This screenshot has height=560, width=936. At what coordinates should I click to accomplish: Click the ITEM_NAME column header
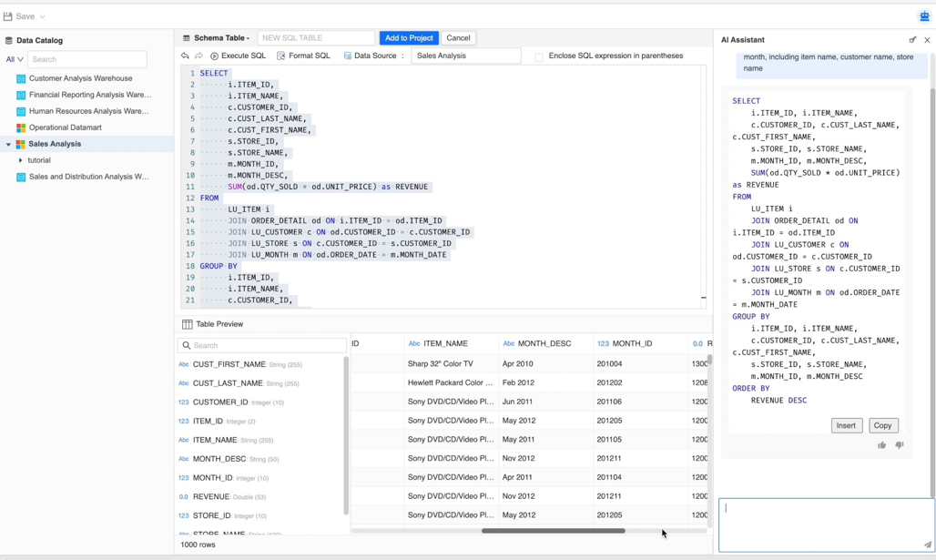[452, 343]
